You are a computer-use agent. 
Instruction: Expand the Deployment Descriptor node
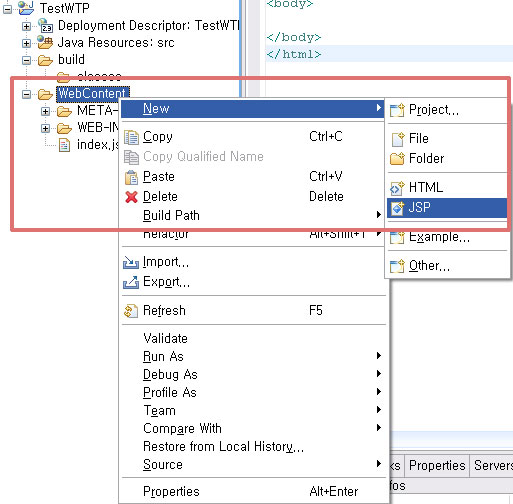[x=26, y=26]
